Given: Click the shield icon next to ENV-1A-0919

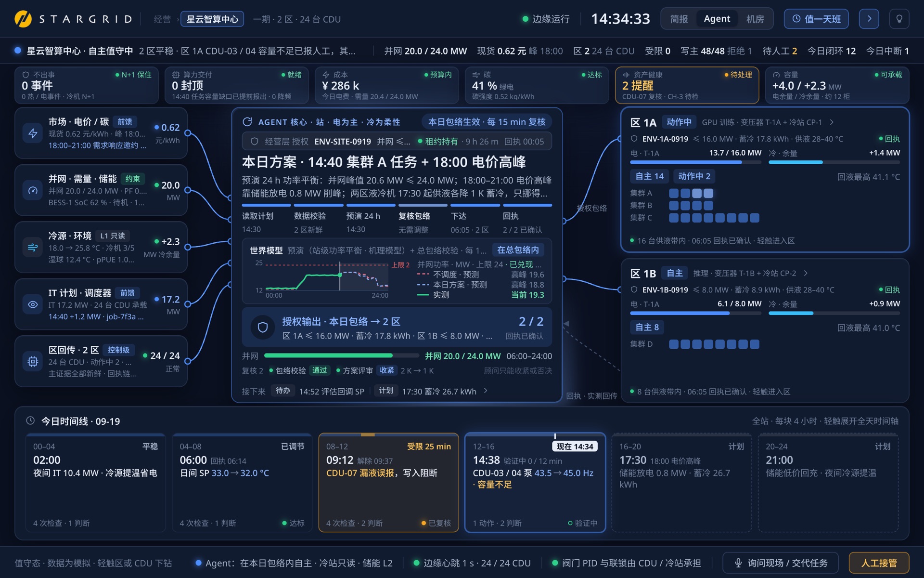Looking at the screenshot, I should pos(634,139).
